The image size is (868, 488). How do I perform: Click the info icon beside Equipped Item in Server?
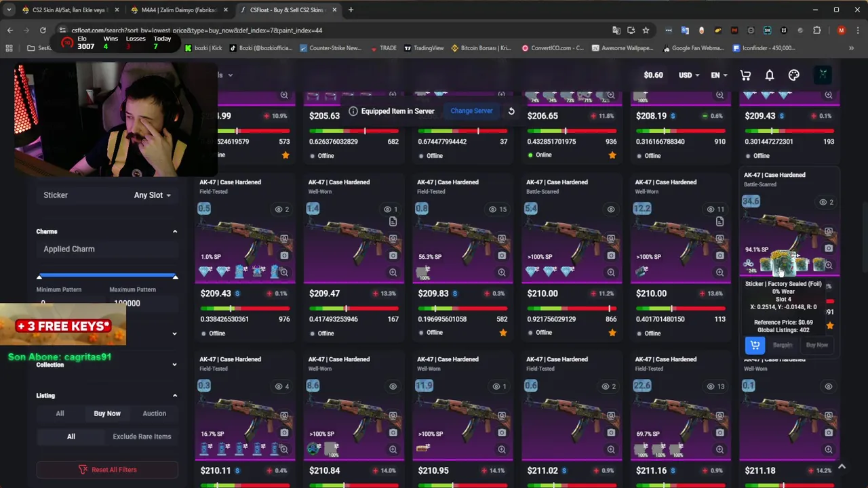click(353, 111)
